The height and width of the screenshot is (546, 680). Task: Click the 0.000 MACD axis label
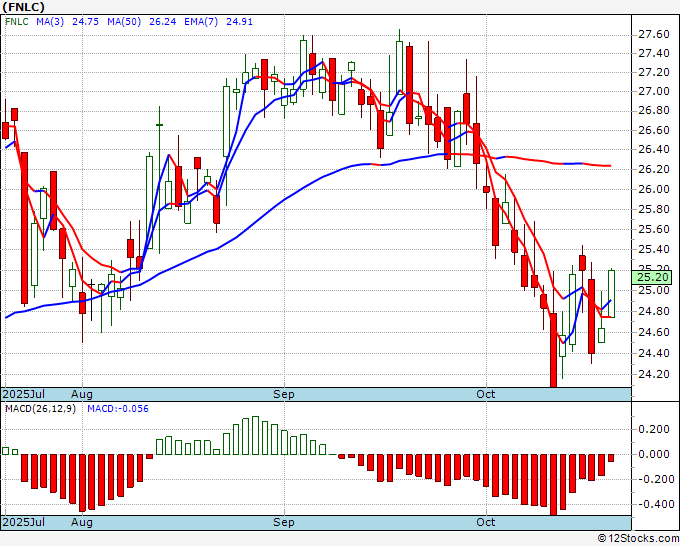[x=654, y=454]
